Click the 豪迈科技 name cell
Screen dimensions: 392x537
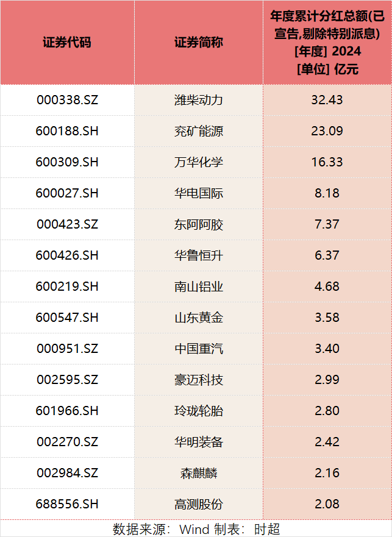click(198, 380)
